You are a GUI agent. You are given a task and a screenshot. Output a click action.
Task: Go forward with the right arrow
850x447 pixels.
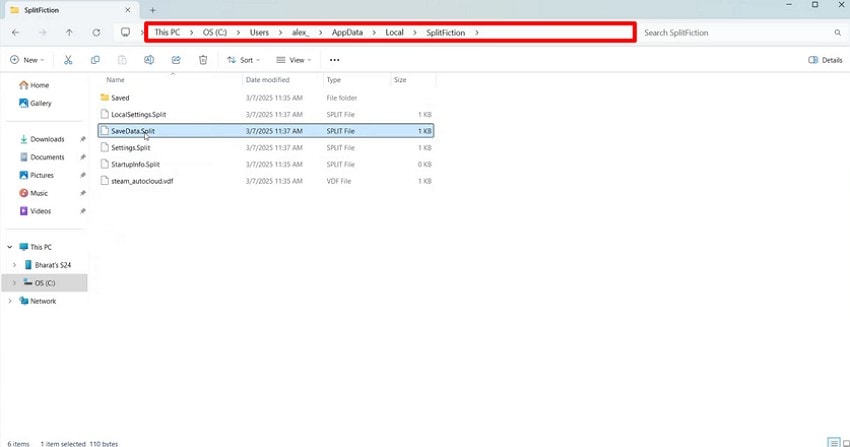click(x=42, y=33)
